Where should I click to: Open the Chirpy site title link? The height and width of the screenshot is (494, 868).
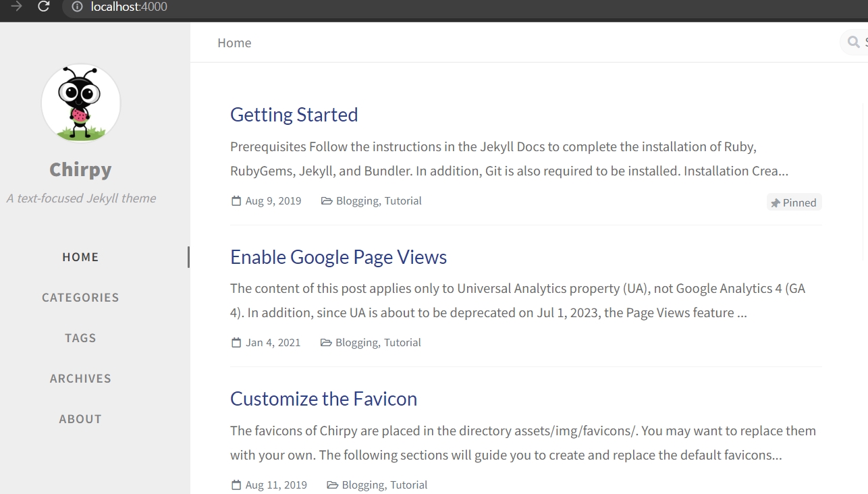80,169
